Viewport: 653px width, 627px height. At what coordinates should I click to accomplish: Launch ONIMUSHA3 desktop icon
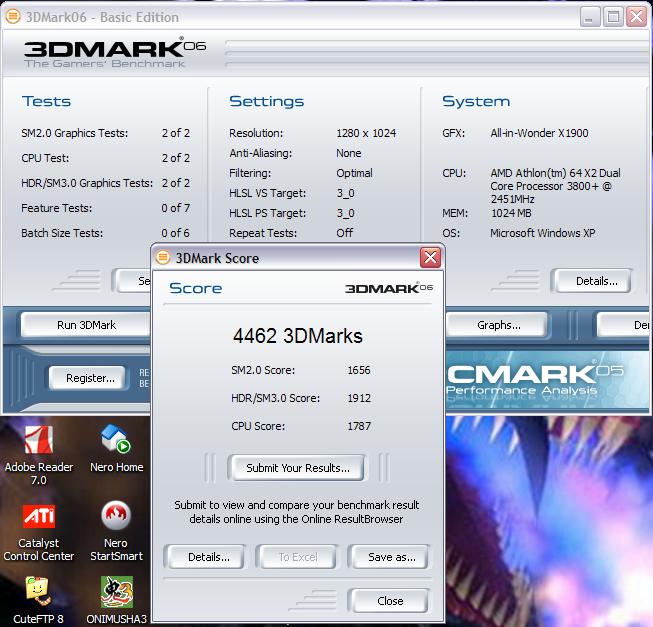coord(116,592)
